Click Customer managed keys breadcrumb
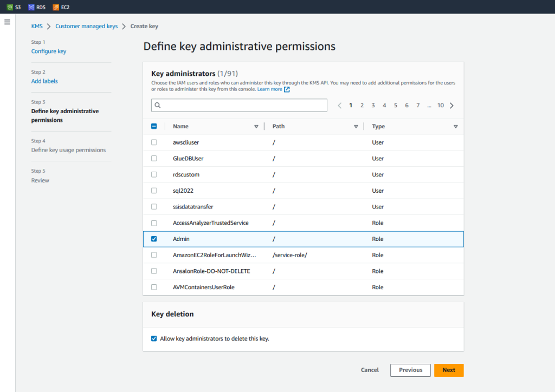This screenshot has width=555, height=392. [x=86, y=26]
